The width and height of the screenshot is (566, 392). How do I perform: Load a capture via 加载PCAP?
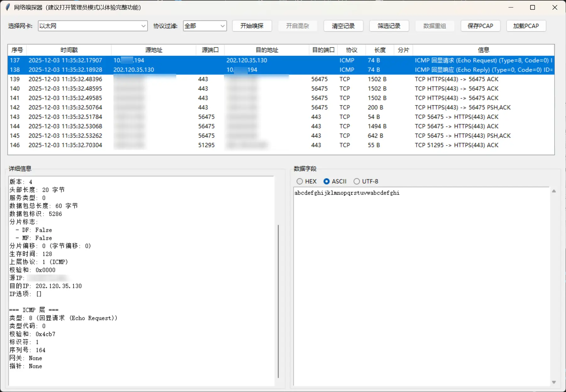point(526,26)
